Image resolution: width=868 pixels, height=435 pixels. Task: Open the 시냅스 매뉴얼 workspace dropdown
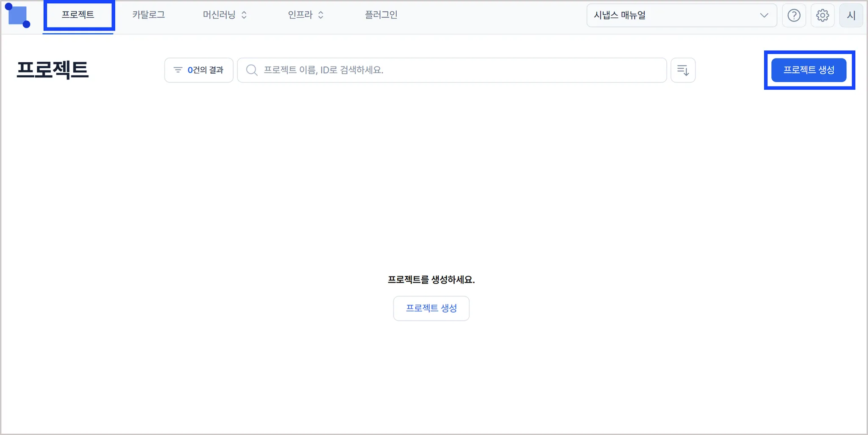point(682,16)
